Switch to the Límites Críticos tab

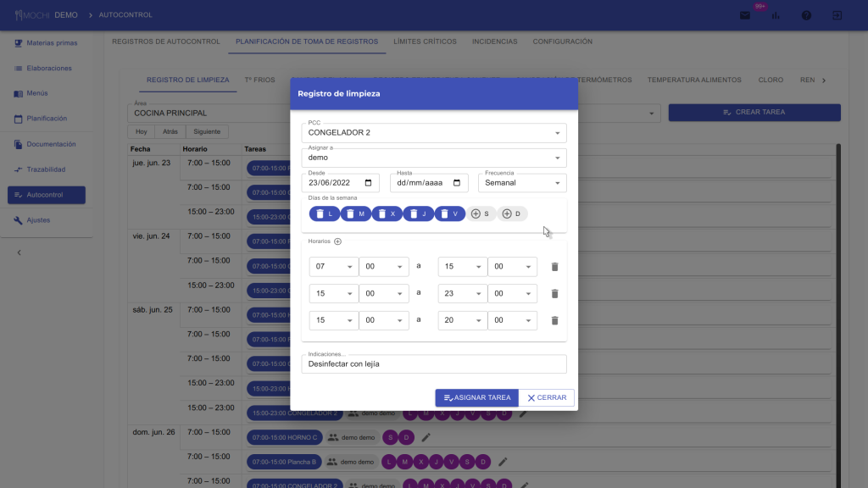(x=425, y=42)
